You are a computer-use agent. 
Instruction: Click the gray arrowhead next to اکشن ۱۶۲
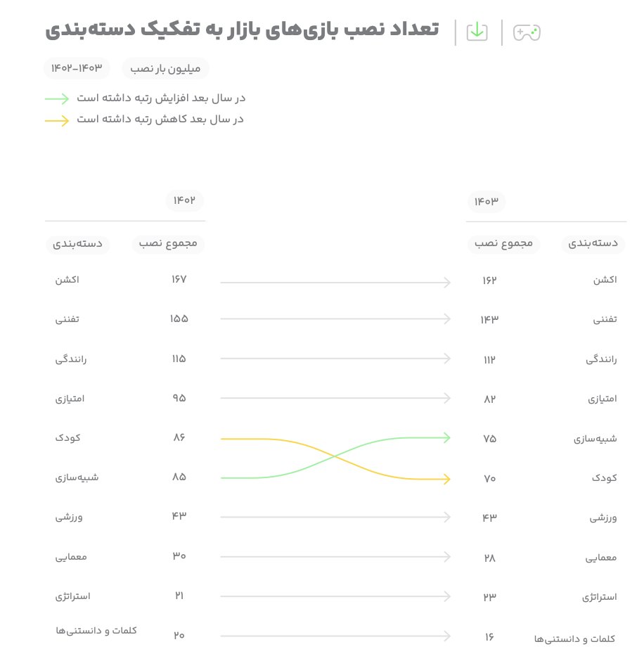pos(446,282)
